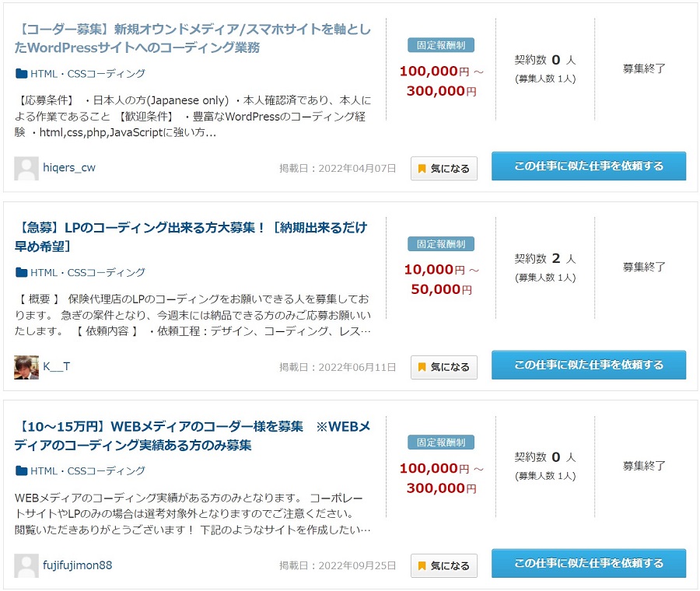Select the HTML・CSSコーディング category in the third listing
The image size is (700, 591).
tap(87, 471)
